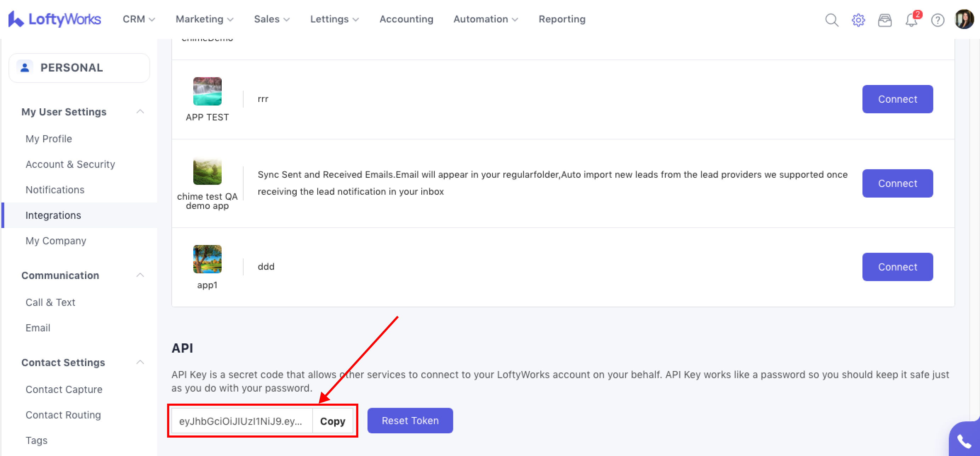Click the settings gear icon
Image resolution: width=980 pixels, height=456 pixels.
tap(858, 20)
